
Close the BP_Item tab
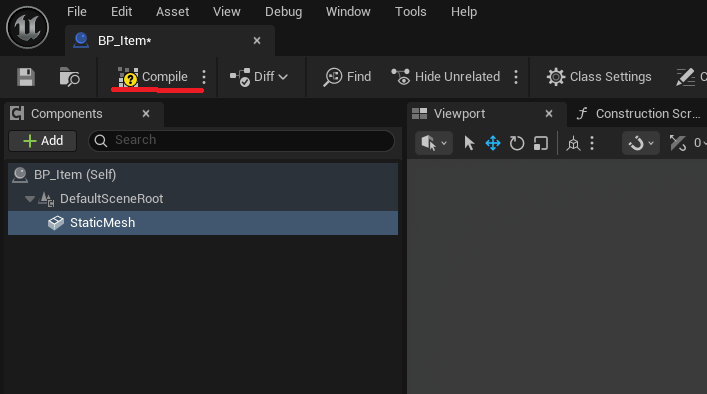click(x=257, y=41)
